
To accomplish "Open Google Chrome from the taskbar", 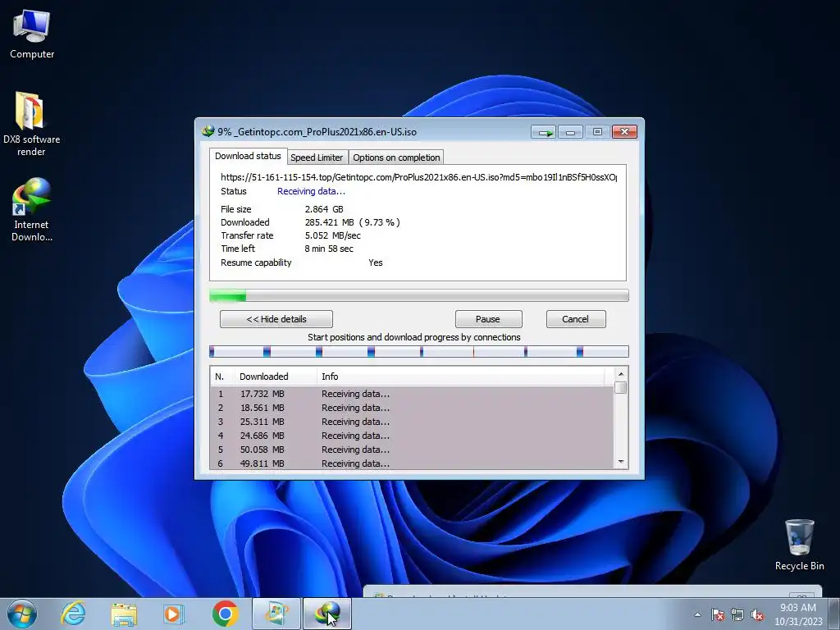I will coord(225,614).
